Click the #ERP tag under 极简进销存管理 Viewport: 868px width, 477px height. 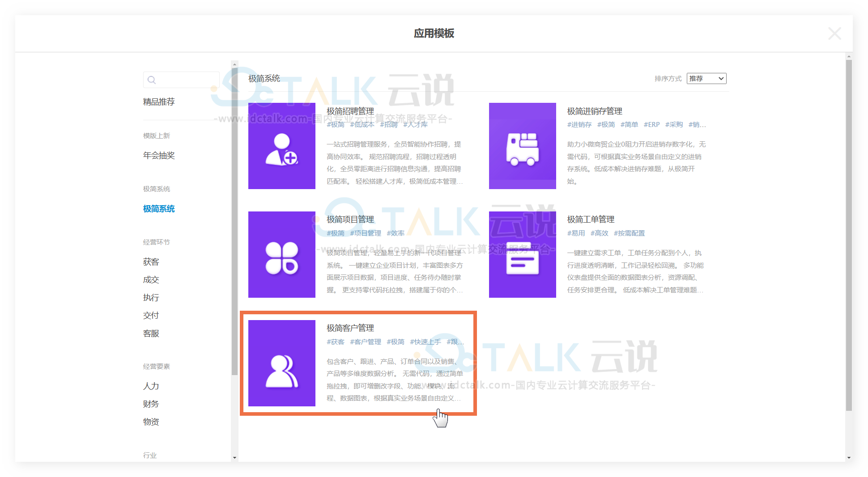click(x=651, y=125)
